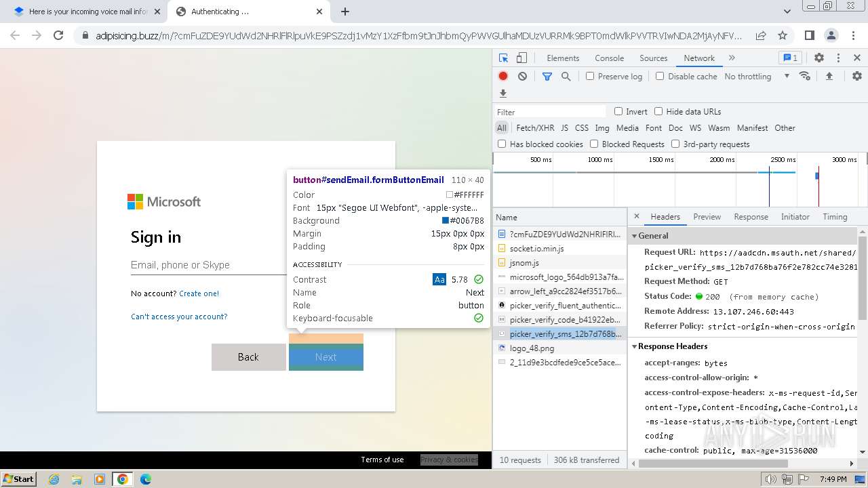Open network conditions wifi icon
The height and width of the screenshot is (488, 868).
pos(805,76)
